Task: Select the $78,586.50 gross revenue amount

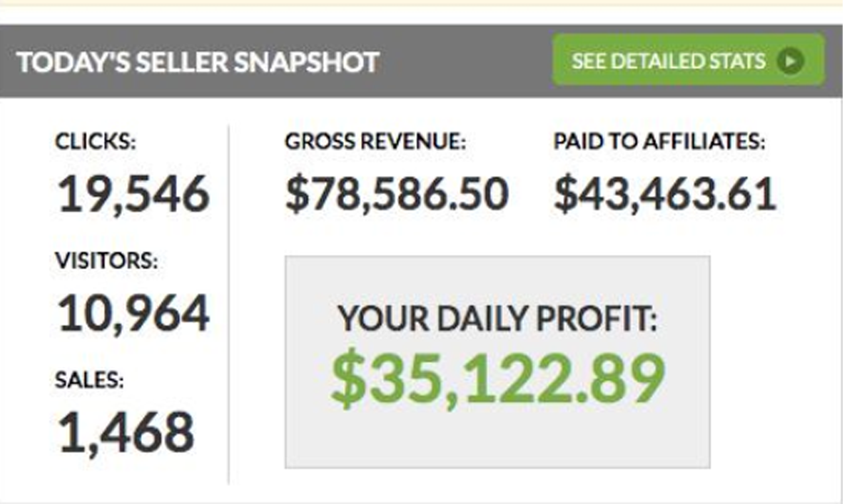Action: click(x=397, y=195)
